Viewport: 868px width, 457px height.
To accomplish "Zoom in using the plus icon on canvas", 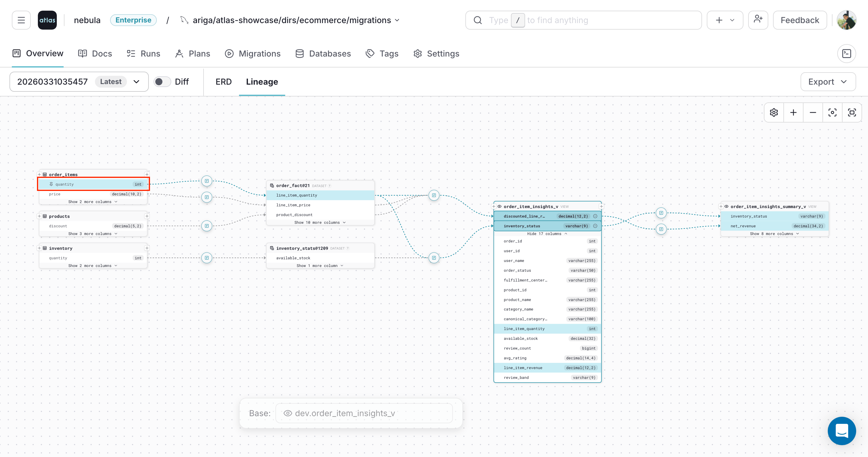I will [x=793, y=112].
